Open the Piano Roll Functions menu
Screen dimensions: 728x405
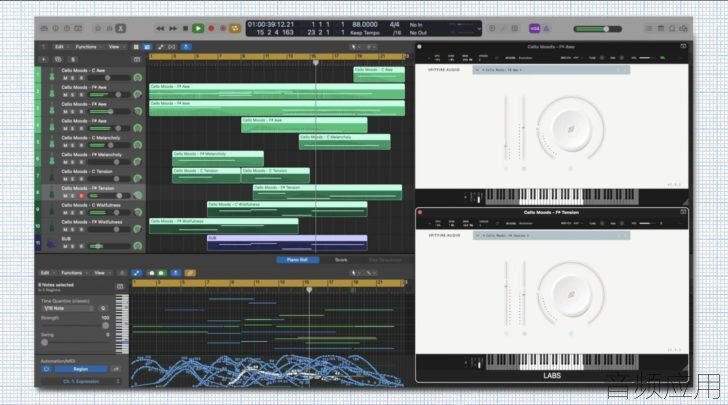pyautogui.click(x=72, y=273)
